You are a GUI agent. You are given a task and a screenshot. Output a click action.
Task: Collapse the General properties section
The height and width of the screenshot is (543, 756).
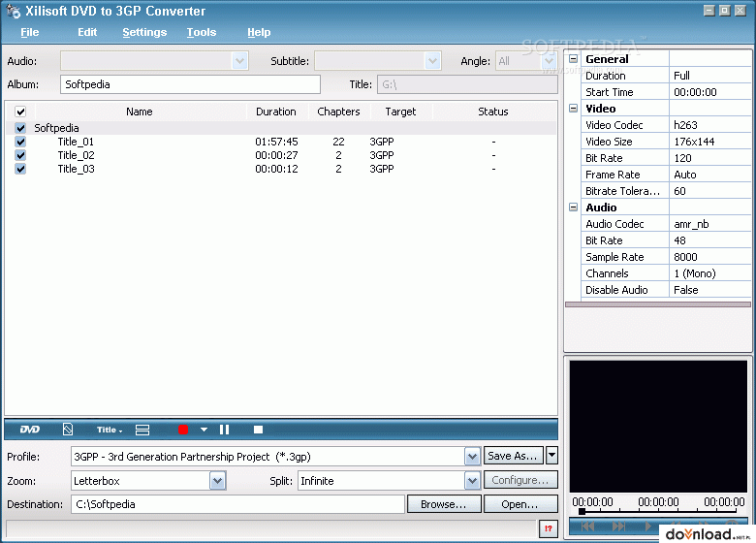tap(573, 59)
